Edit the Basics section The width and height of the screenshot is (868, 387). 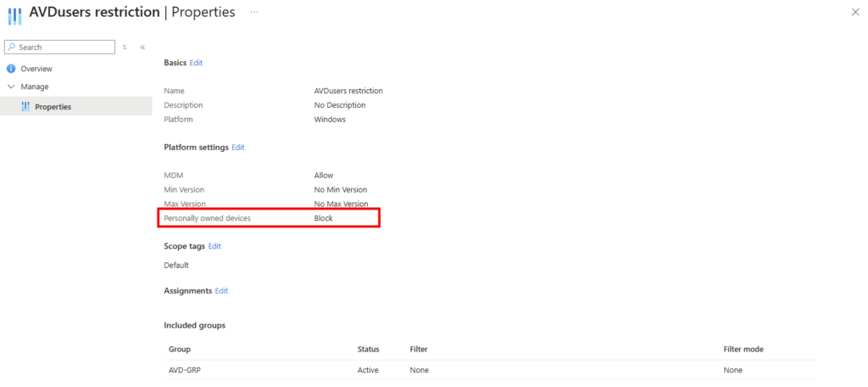pos(196,63)
